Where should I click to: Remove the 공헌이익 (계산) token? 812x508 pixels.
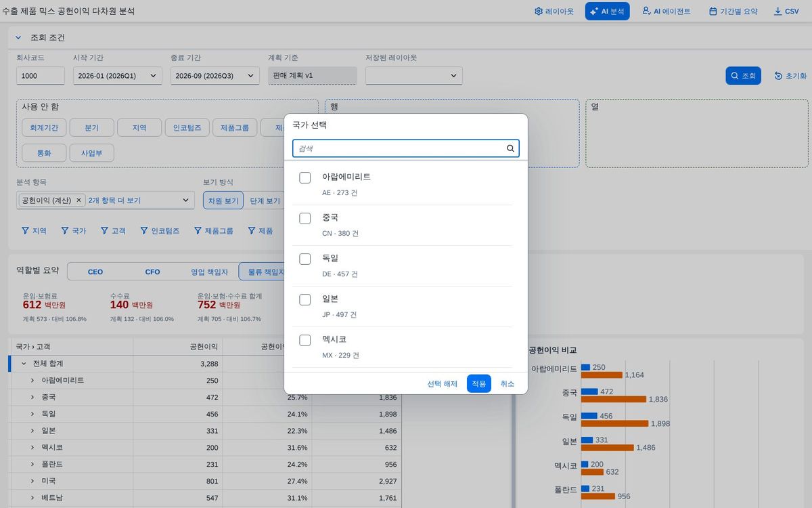click(x=79, y=200)
